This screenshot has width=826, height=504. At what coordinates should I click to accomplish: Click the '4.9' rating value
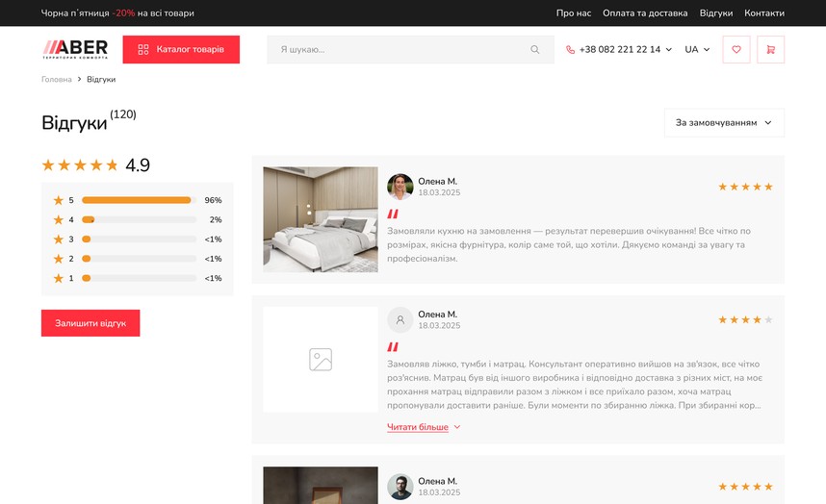tap(138, 165)
